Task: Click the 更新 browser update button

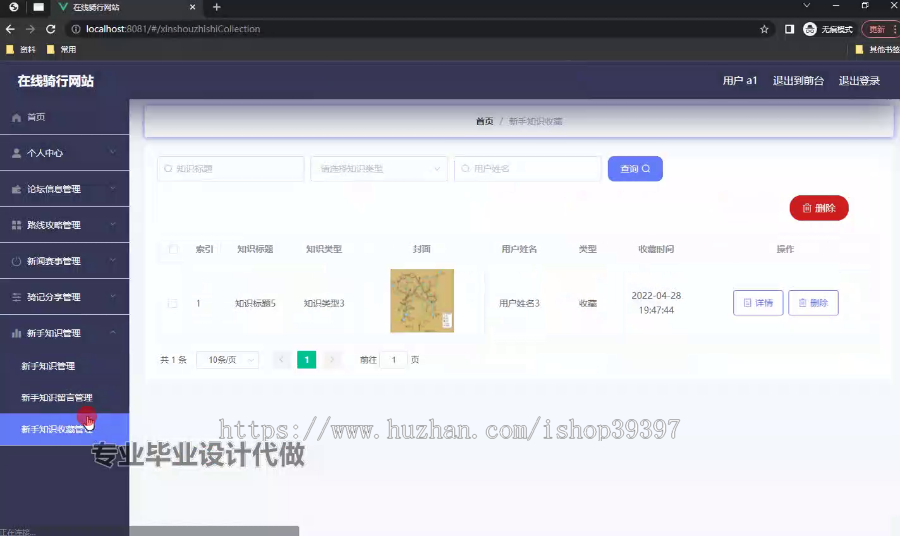Action: pos(880,29)
